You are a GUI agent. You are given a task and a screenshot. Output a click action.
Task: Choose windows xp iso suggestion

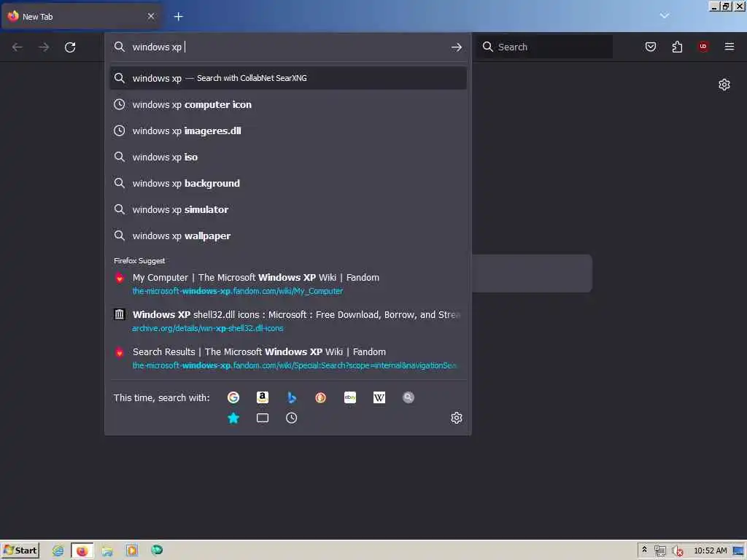click(x=288, y=157)
